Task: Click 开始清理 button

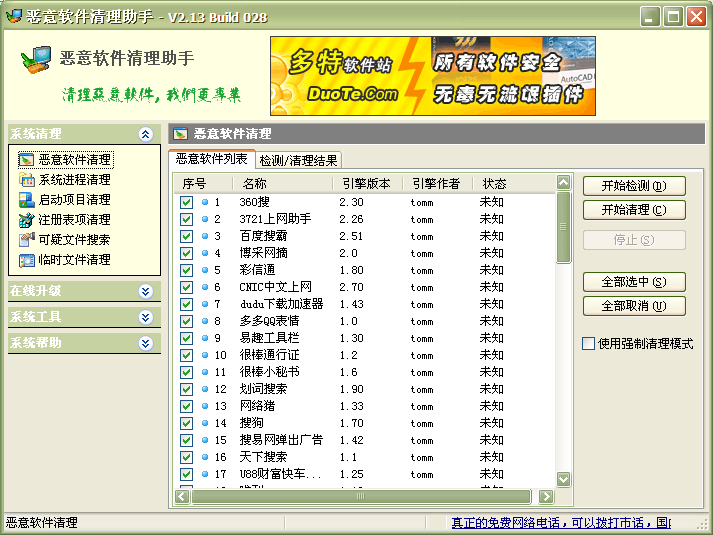Action: click(x=634, y=210)
